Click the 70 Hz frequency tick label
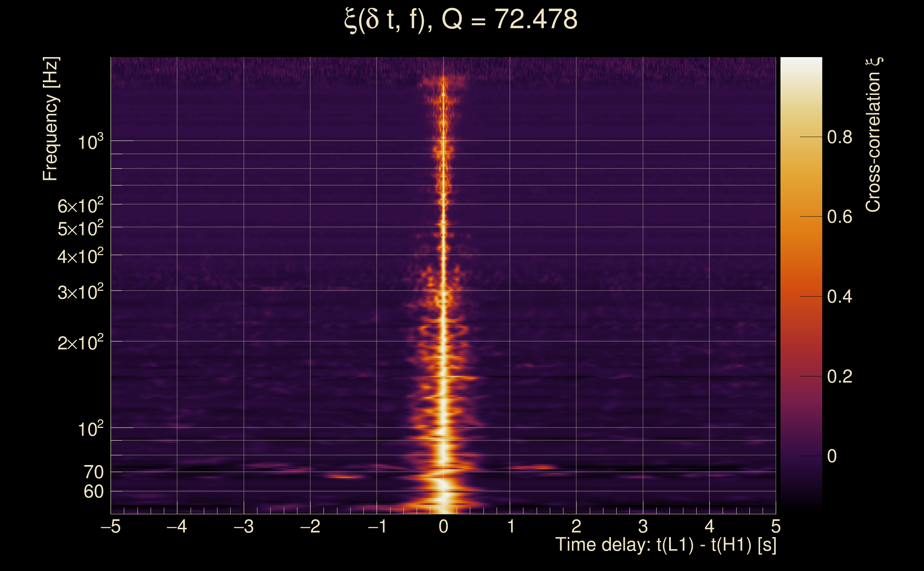The width and height of the screenshot is (924, 571). pos(94,472)
